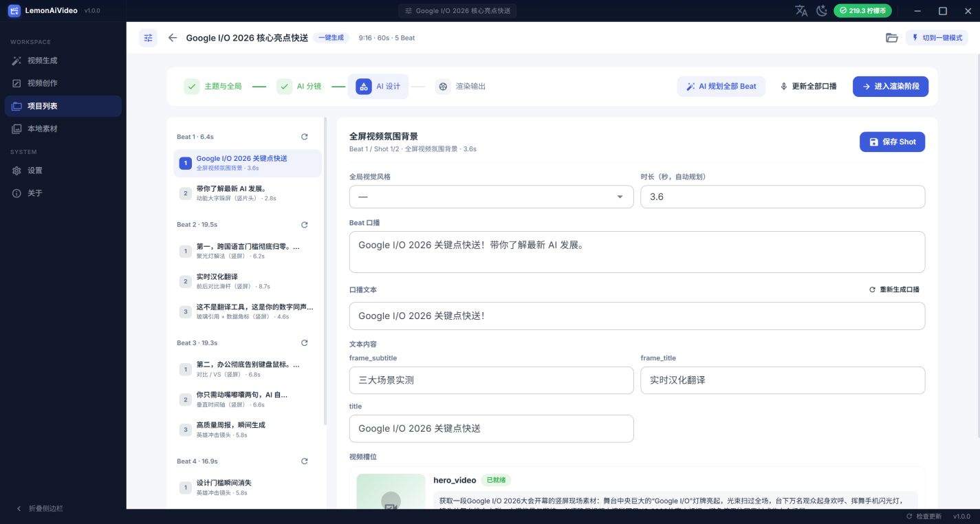Select shot 带你了解最新 AI 发展。
Screen dimensions: 980x524
pyautogui.click(x=247, y=193)
